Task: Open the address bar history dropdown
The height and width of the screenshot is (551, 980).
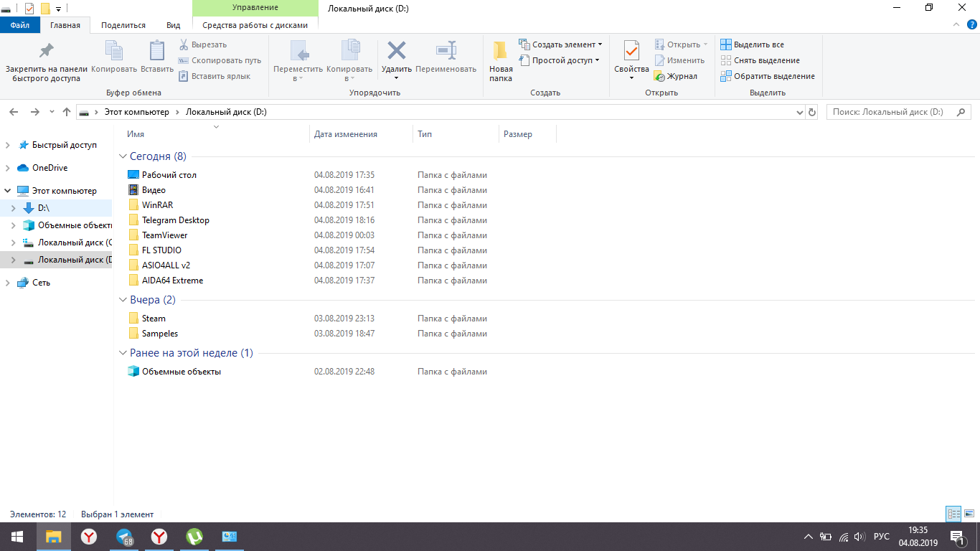Action: (x=800, y=113)
